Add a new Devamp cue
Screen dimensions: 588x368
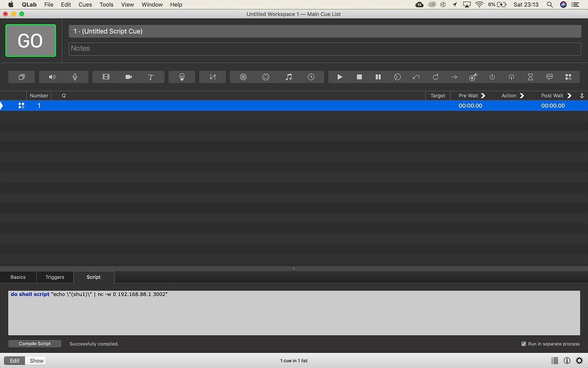coord(435,77)
